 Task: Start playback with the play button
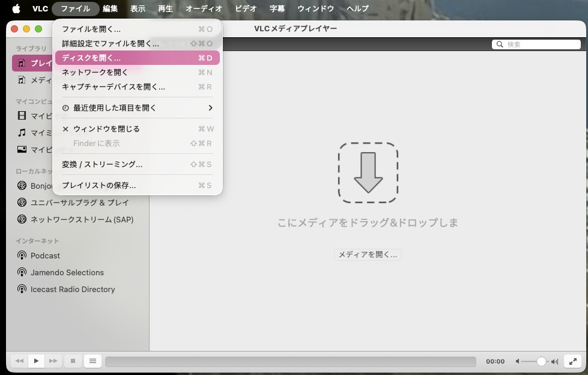click(x=37, y=361)
